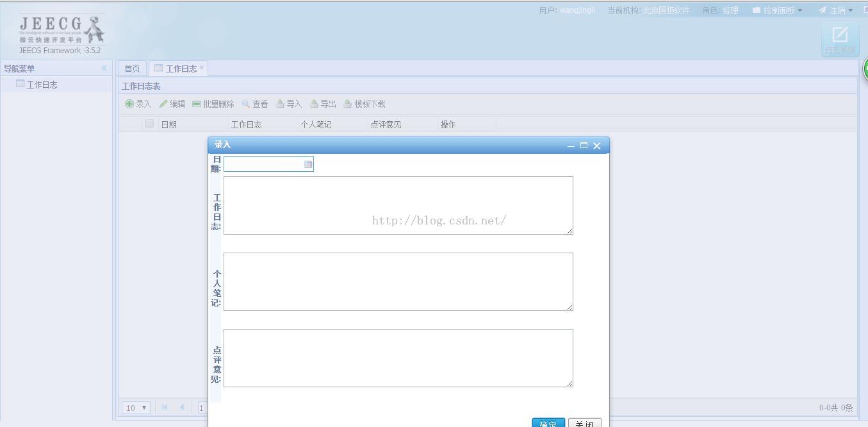Click the 录入 add record icon
The image size is (868, 427).
coord(129,104)
